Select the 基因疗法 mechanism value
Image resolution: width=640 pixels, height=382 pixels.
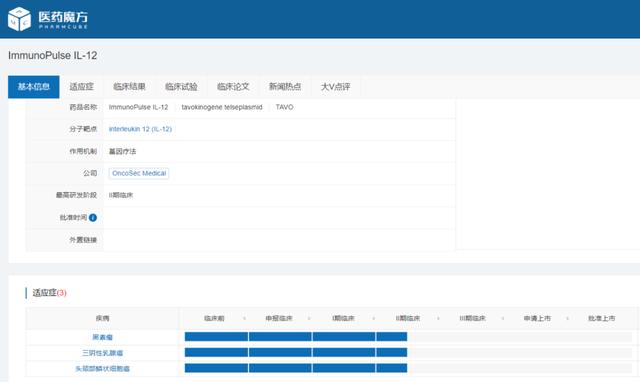point(122,151)
